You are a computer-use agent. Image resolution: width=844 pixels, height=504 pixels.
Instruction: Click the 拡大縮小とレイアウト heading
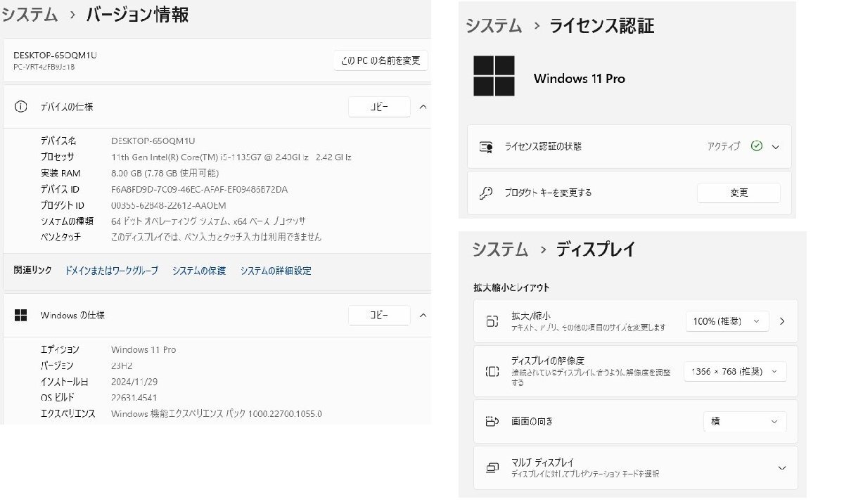[512, 287]
